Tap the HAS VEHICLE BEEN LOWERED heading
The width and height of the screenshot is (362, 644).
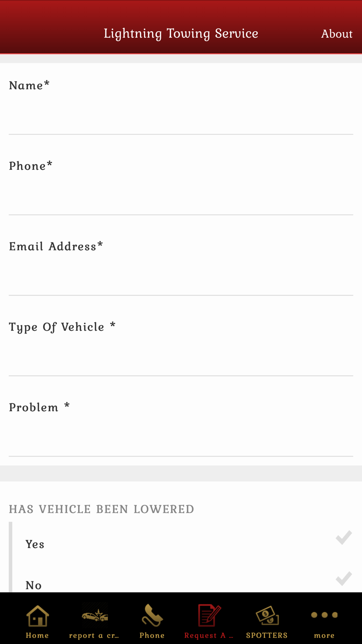pos(101,509)
